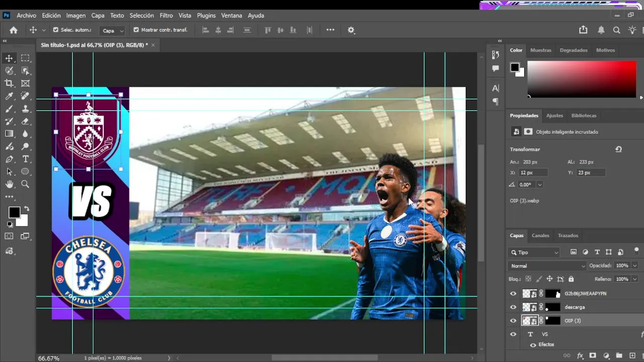Toggle lock all on the layer

pos(571,279)
